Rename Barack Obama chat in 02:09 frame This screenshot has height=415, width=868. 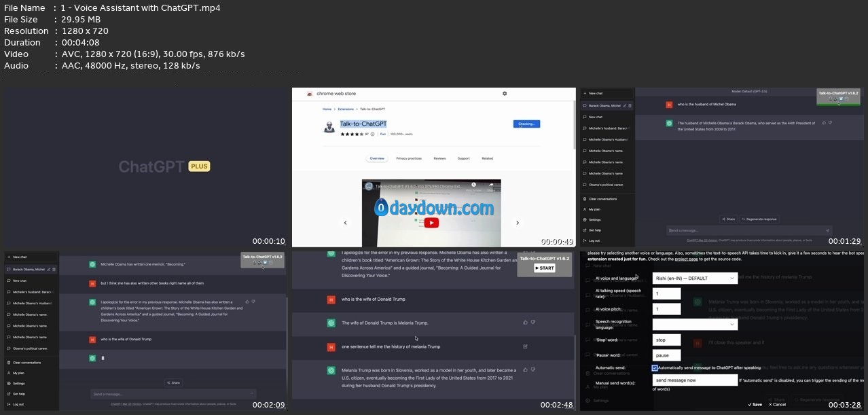[49, 269]
